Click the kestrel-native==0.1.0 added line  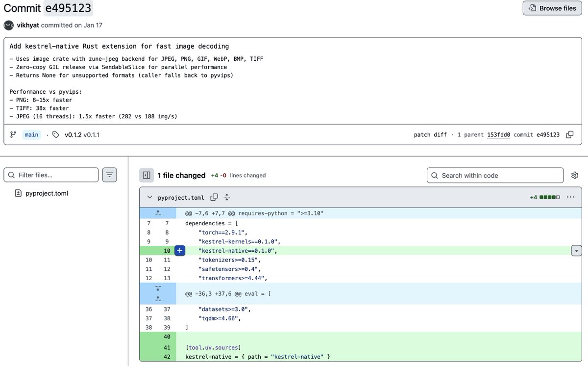click(x=238, y=250)
